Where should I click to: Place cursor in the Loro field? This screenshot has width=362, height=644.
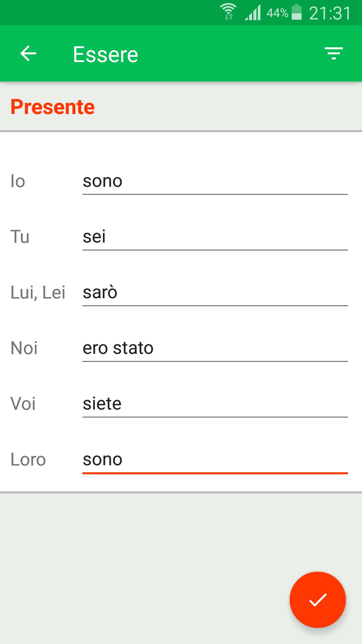pos(215,460)
